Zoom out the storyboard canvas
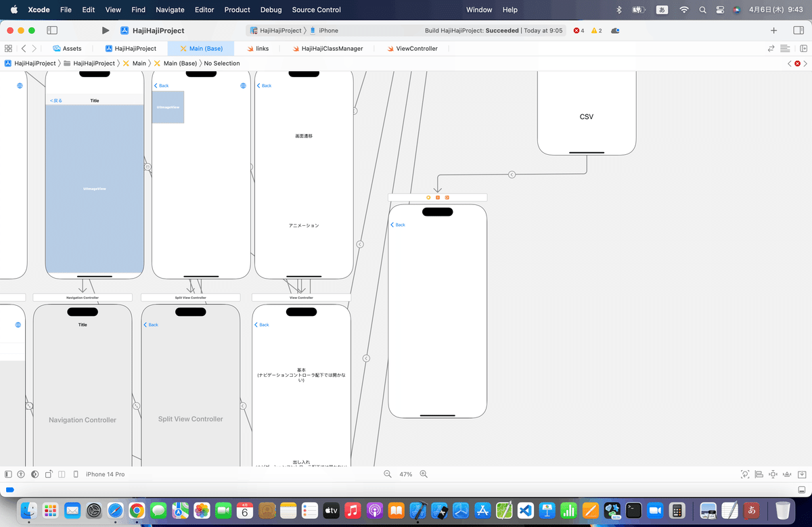 pyautogui.click(x=387, y=474)
